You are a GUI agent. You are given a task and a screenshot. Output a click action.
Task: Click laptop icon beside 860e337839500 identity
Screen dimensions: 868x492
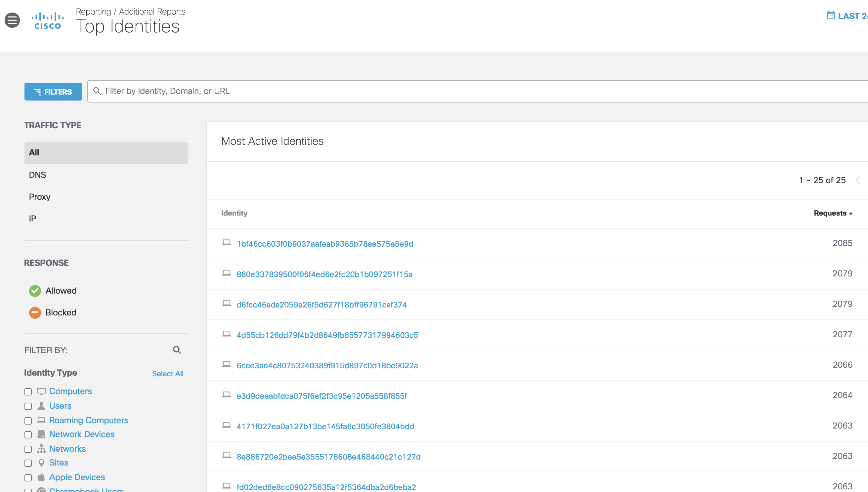227,273
